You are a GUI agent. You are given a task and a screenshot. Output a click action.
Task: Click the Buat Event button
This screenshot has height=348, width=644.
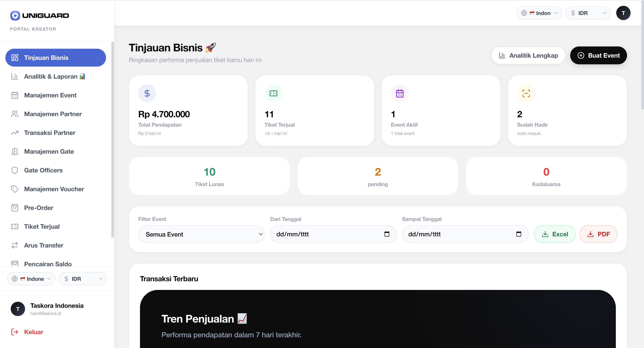point(598,55)
